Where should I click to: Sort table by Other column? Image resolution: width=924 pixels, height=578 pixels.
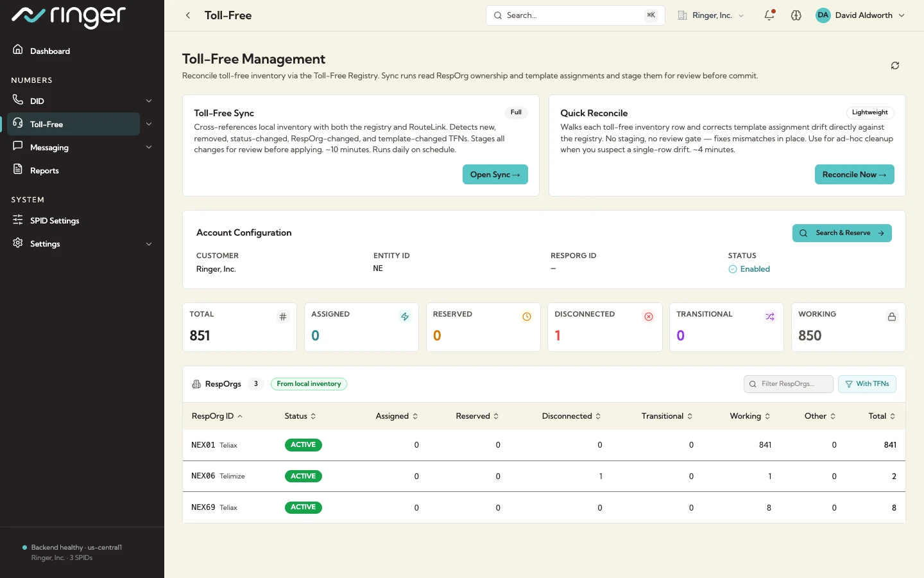tap(821, 416)
